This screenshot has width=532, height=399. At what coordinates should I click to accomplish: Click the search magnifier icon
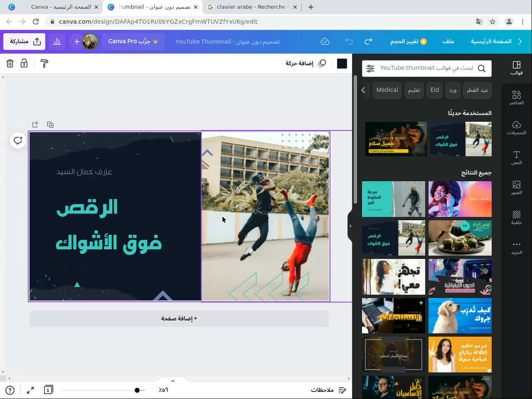coord(482,69)
